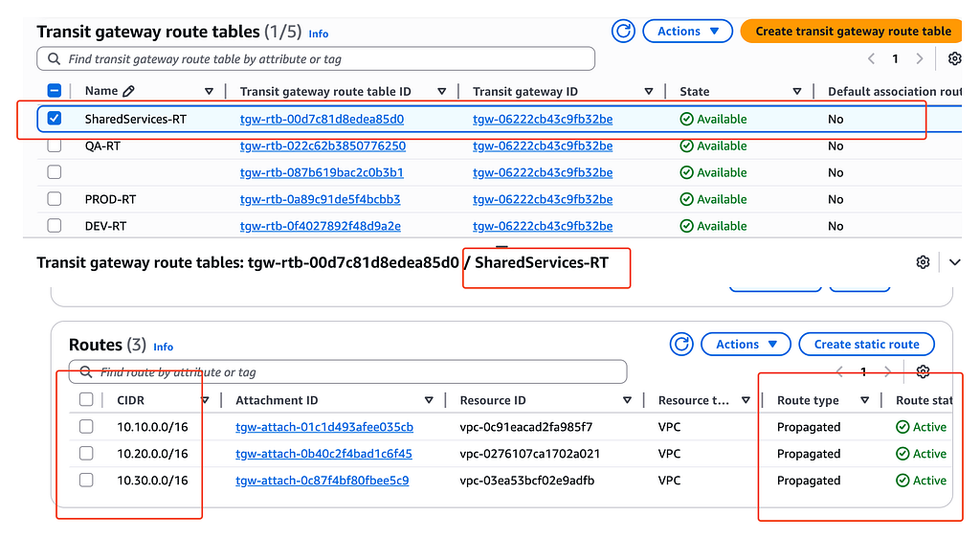
Task: Select the DEV-RT row checkbox
Action: 55,226
